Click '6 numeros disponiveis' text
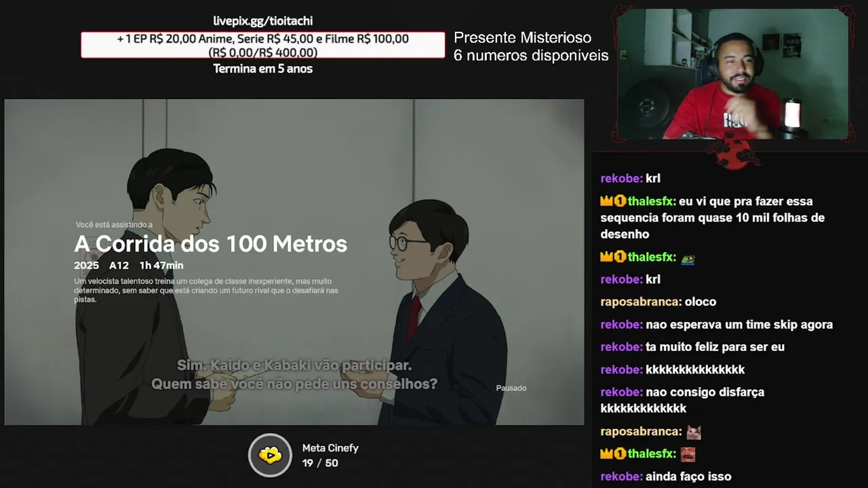Viewport: 868px width, 488px height. (531, 56)
